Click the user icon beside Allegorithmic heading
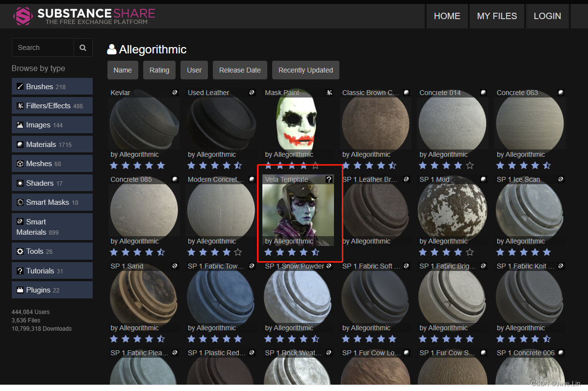 pos(112,49)
